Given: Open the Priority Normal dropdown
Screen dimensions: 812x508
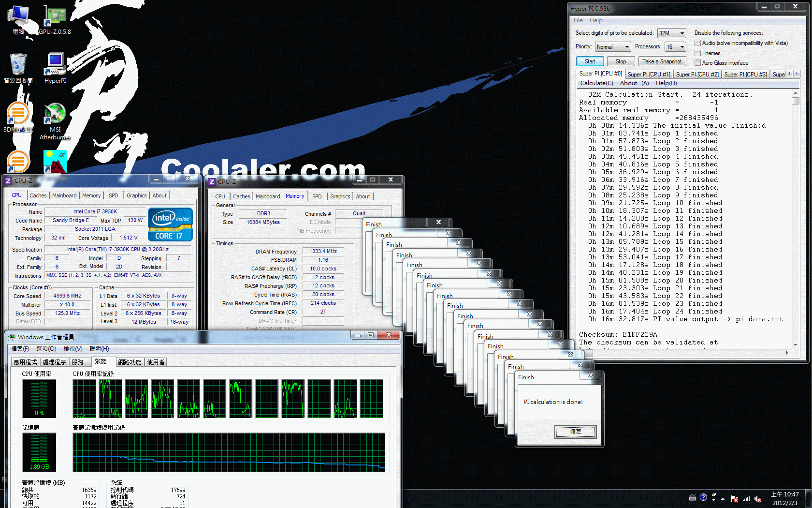Looking at the screenshot, I should pos(613,47).
